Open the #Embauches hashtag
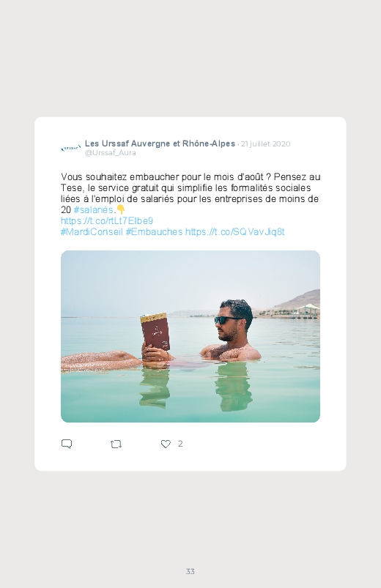Viewport: 381px width, 588px height. [x=154, y=231]
